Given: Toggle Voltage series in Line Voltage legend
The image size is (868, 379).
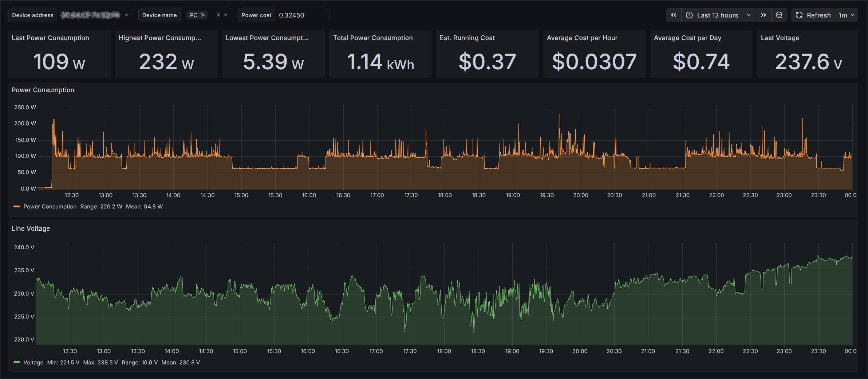Looking at the screenshot, I should coord(33,363).
